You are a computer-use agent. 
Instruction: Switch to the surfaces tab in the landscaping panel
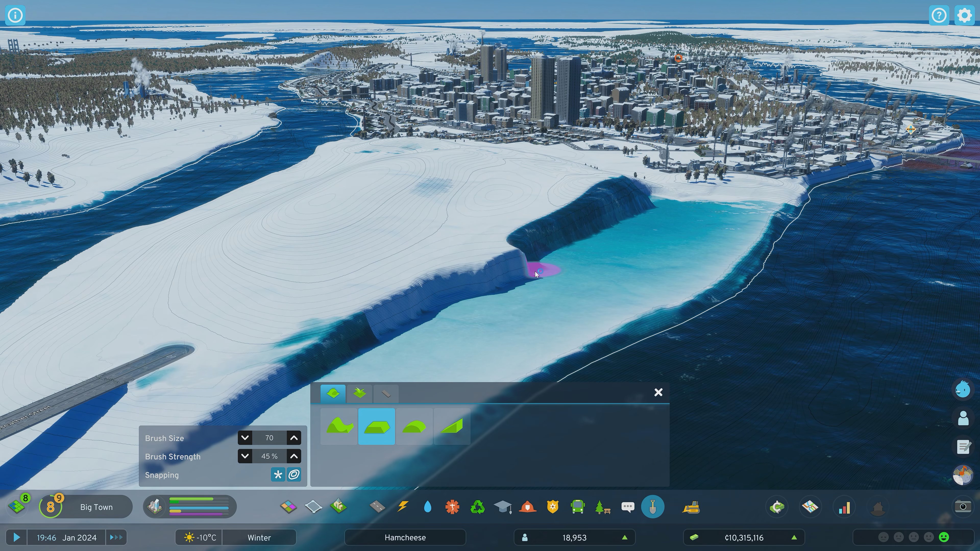[x=386, y=394]
